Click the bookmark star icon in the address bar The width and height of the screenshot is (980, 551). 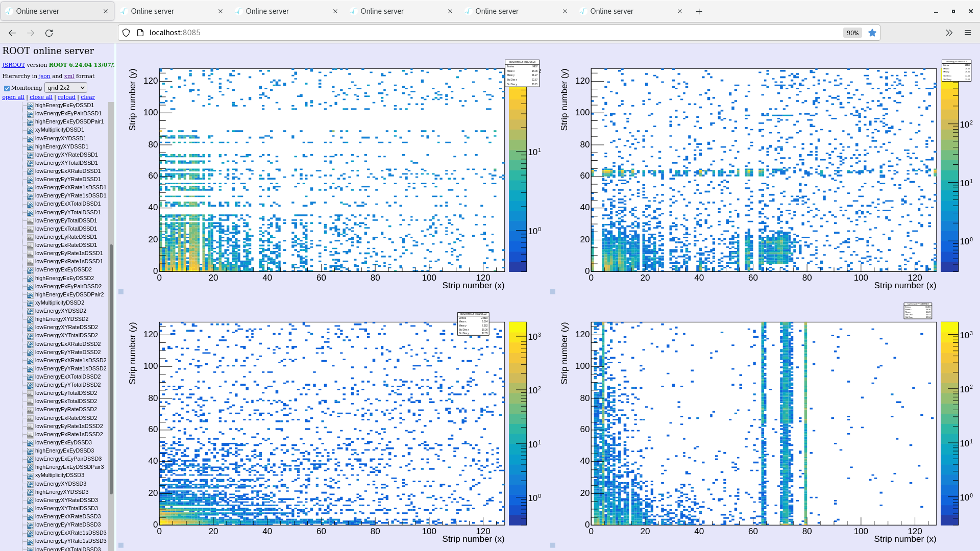pos(872,33)
